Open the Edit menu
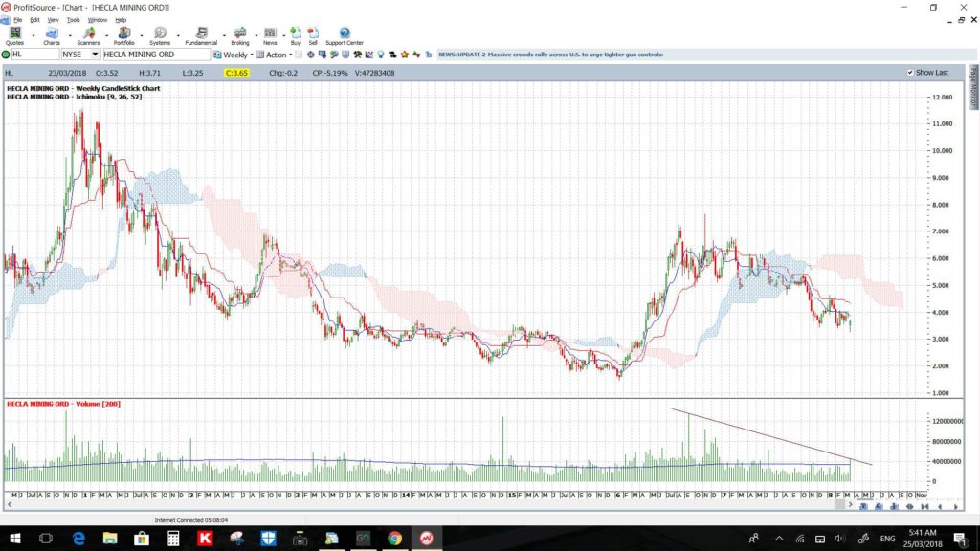 point(34,20)
